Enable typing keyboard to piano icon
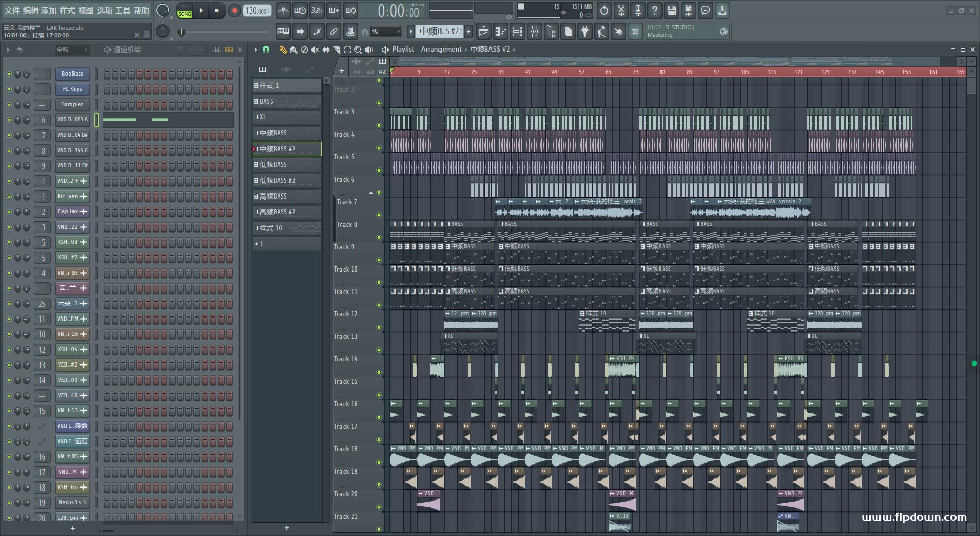This screenshot has height=536, width=980. (283, 32)
